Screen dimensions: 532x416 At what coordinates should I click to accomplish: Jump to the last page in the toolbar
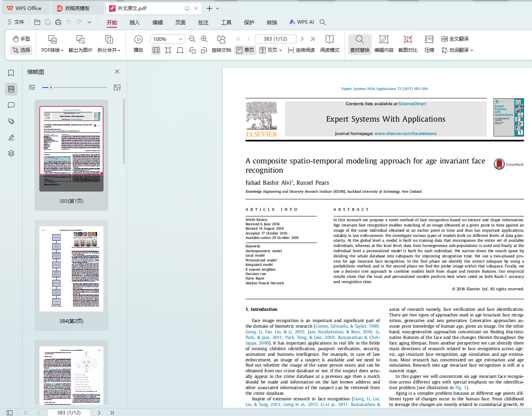313,39
